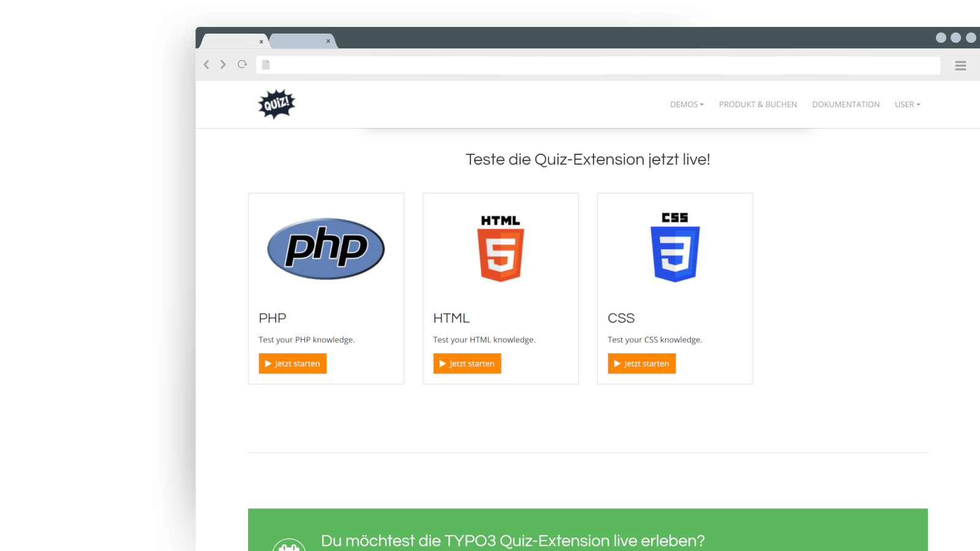Open the USER dropdown menu
This screenshot has height=551, width=980.
coord(907,104)
